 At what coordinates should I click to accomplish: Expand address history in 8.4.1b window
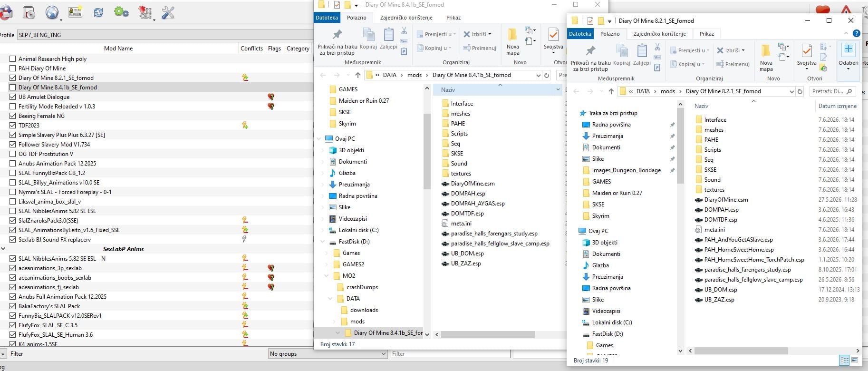click(x=538, y=75)
